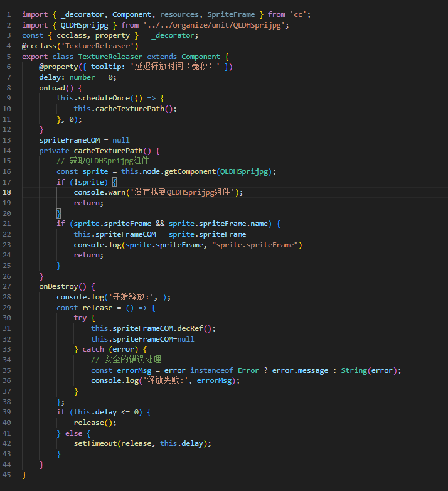Screen dimensions: 448x491
Task: Click 'release()' call on line 40
Action: click(93, 423)
